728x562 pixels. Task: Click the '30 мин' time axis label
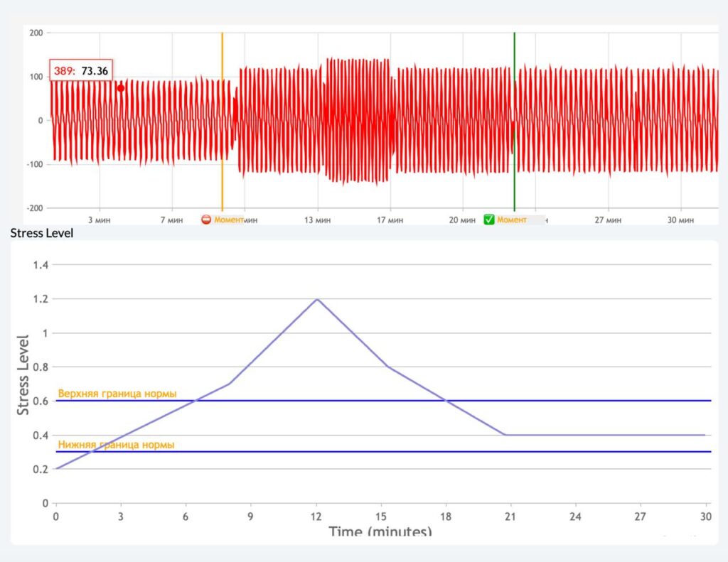coord(680,220)
